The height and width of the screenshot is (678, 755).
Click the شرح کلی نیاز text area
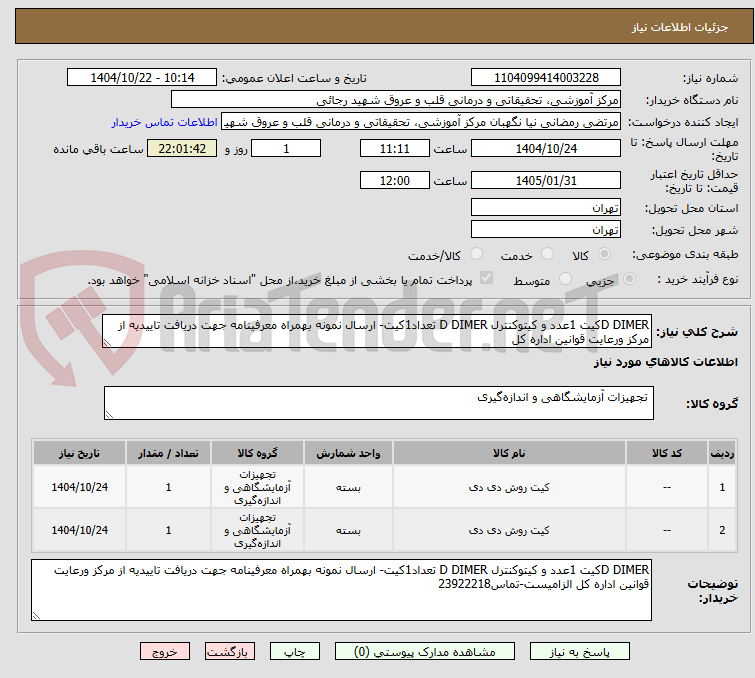pos(377,331)
